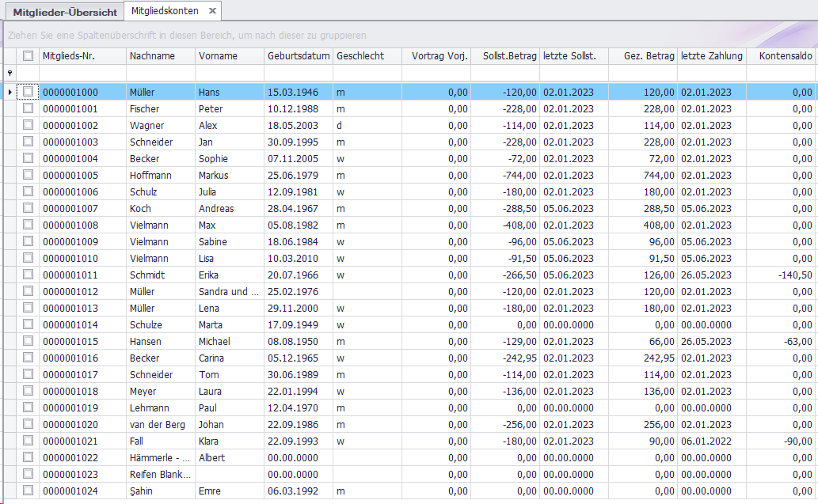Switch to the Mitglieder-Übersicht tab
Screen dimensions: 818x504
[x=65, y=12]
